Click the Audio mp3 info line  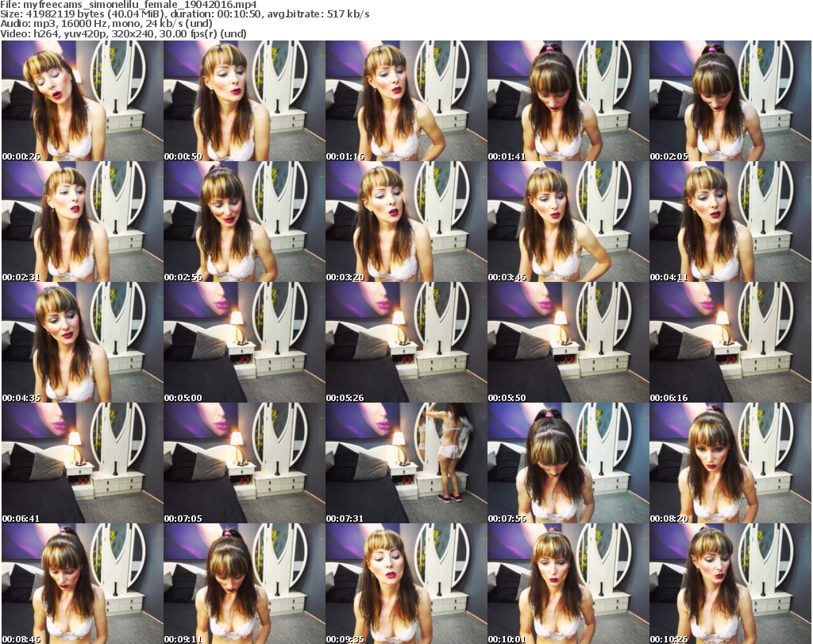pos(106,24)
